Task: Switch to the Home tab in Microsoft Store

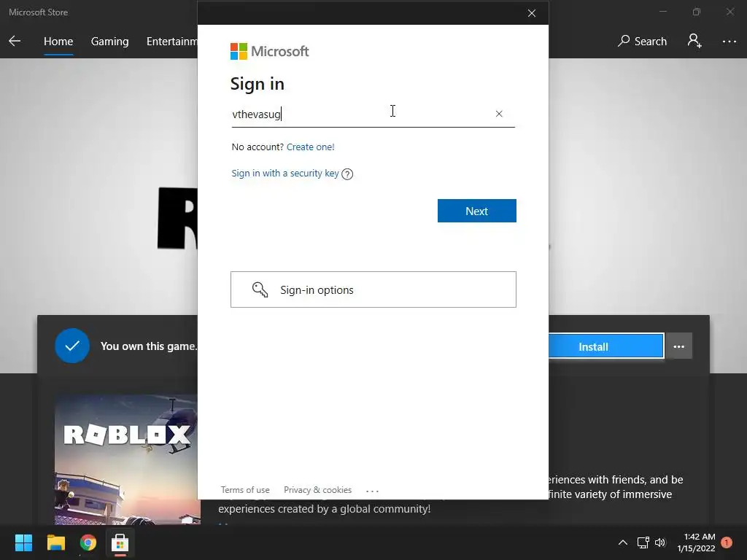Action: pyautogui.click(x=58, y=42)
